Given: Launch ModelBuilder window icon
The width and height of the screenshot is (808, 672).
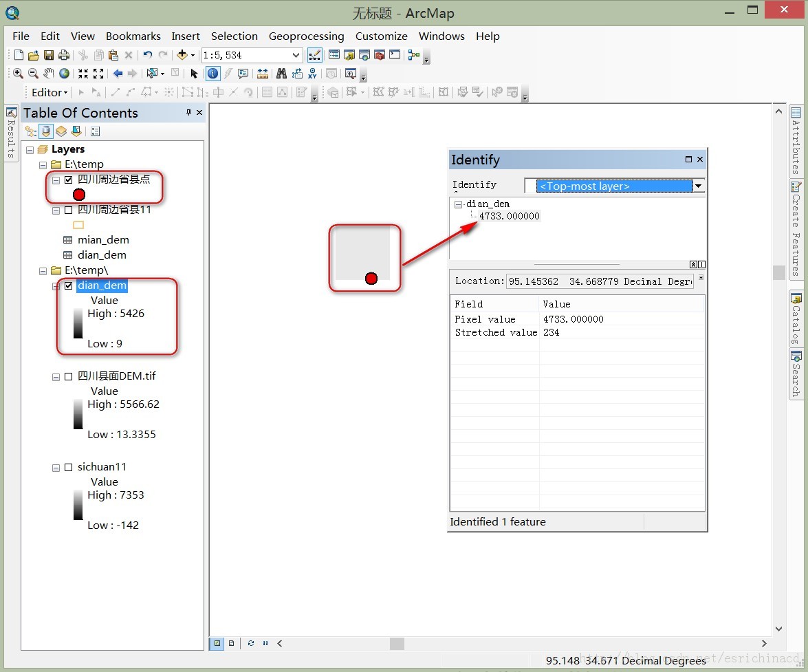Looking at the screenshot, I should (414, 54).
